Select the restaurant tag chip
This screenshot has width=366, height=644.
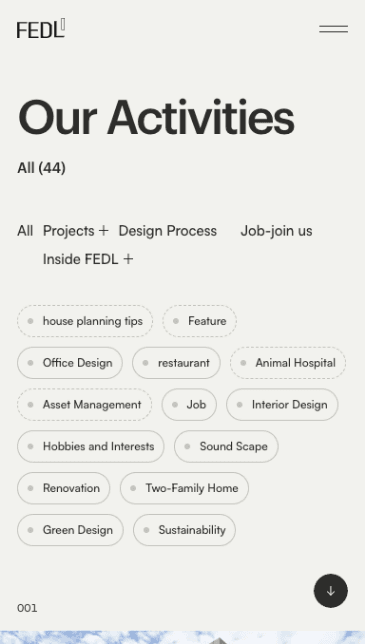176,363
